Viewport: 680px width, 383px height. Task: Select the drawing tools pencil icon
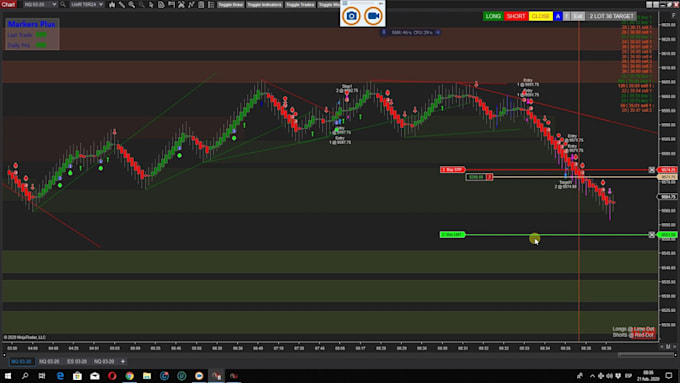coord(122,5)
